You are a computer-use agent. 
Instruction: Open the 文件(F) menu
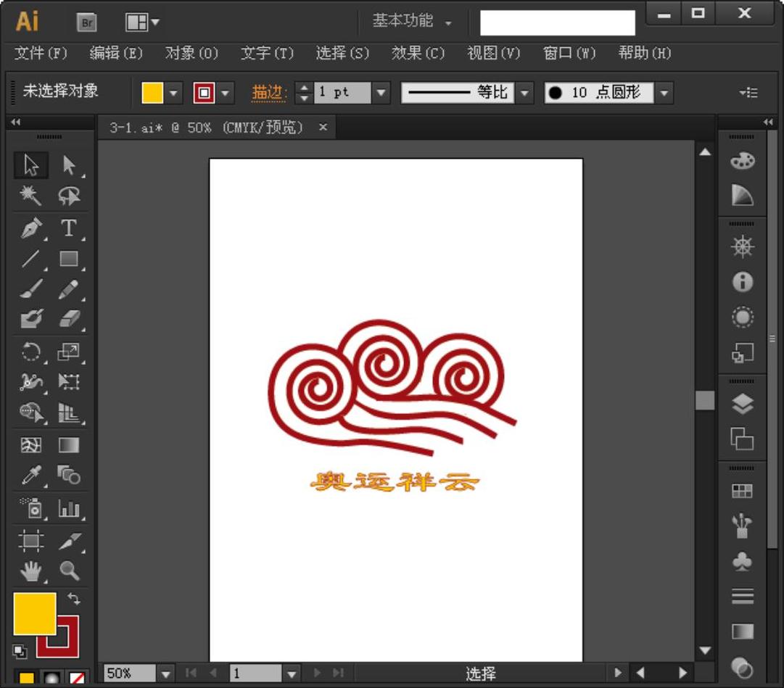[x=41, y=52]
